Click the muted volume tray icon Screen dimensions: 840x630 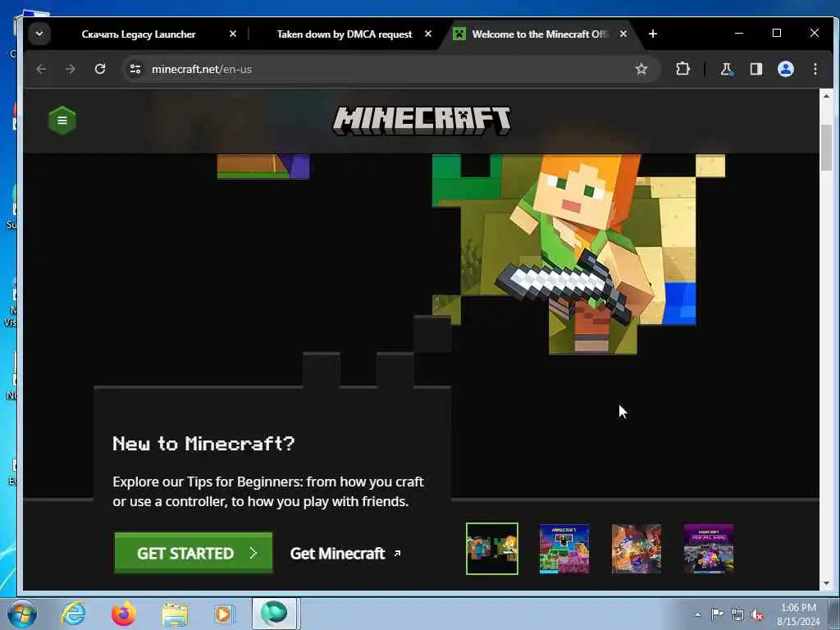pyautogui.click(x=757, y=615)
